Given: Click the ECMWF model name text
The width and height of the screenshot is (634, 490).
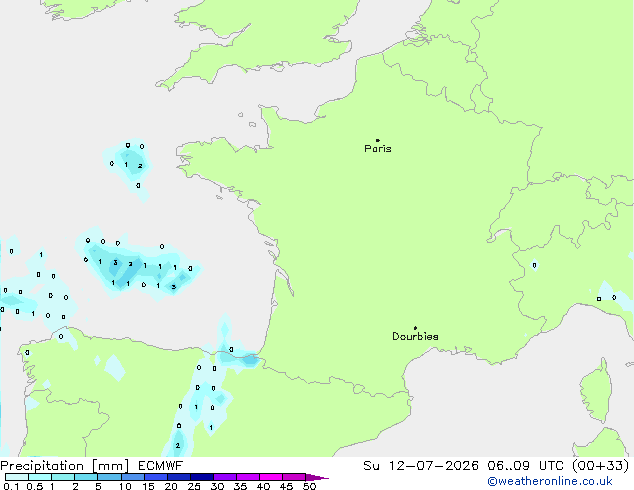Looking at the screenshot, I should point(161,466).
